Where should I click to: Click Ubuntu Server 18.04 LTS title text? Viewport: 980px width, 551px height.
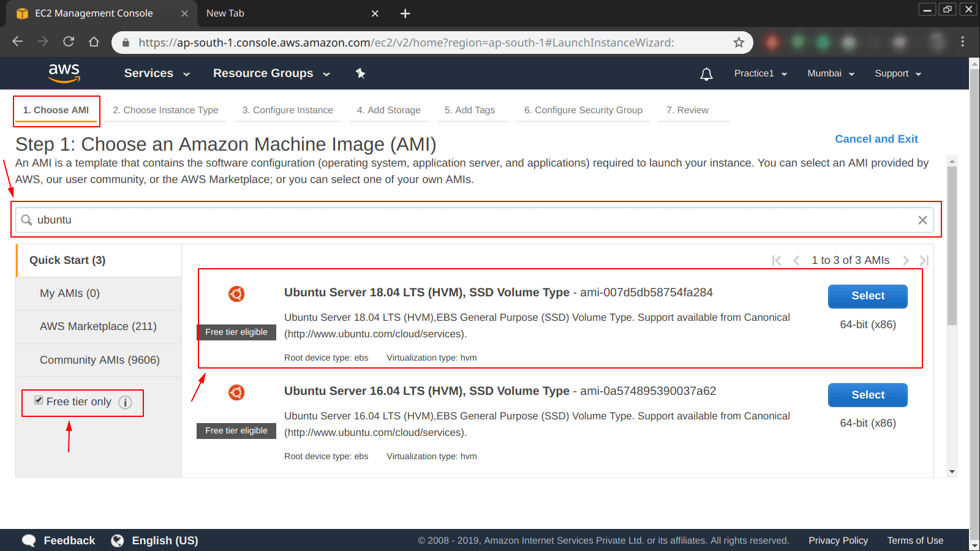point(427,292)
